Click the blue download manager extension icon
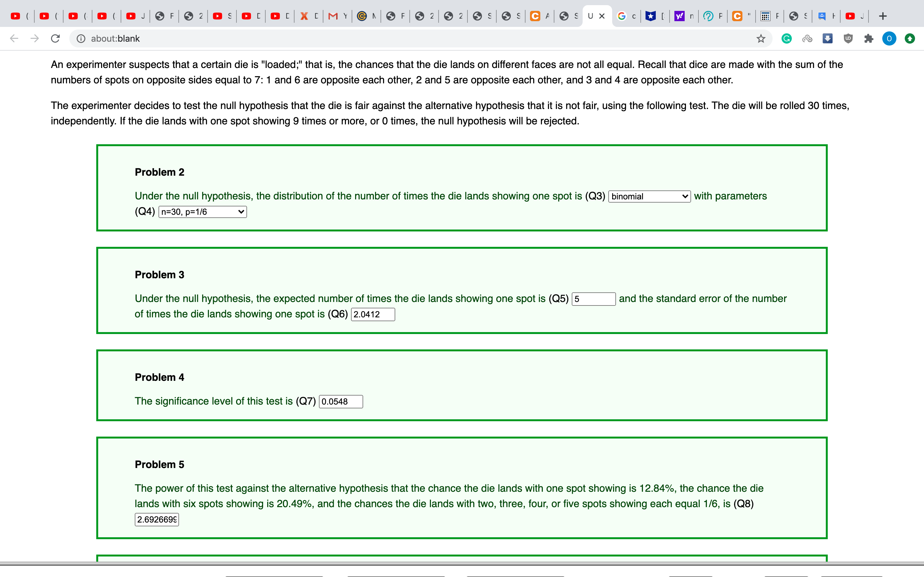This screenshot has height=577, width=924. [x=827, y=38]
